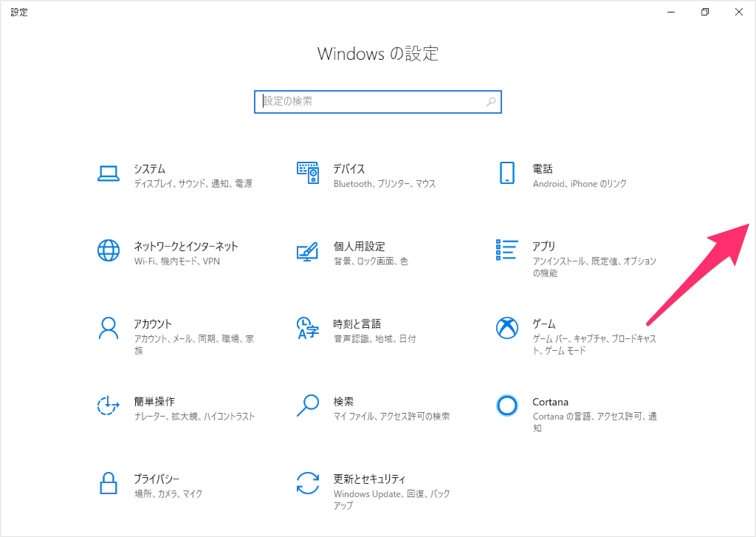Click the 'Windows の設定' heading
This screenshot has height=537, width=756.
378,54
